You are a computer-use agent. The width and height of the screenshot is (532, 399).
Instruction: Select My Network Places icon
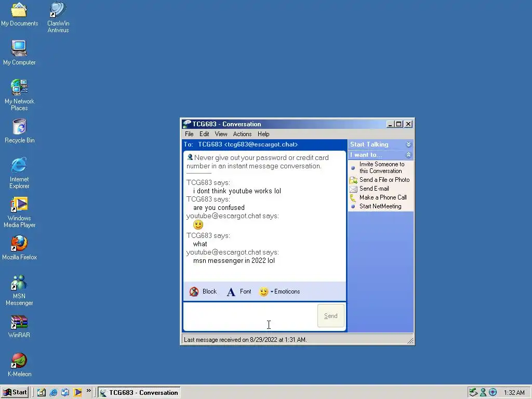tap(19, 95)
